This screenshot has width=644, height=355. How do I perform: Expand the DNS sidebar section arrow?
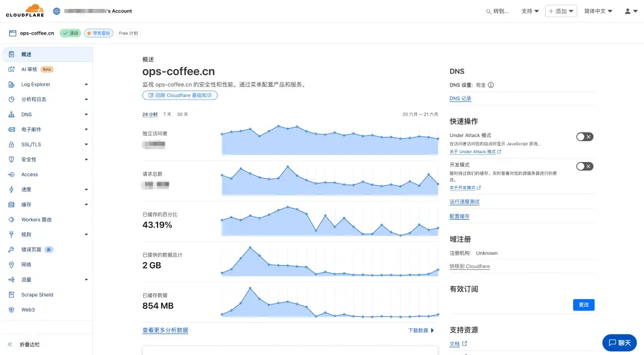click(86, 114)
